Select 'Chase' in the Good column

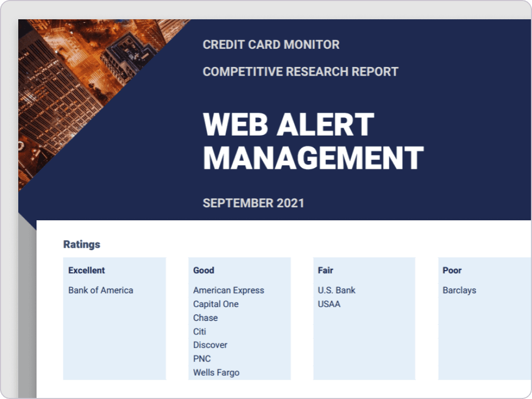tap(206, 318)
